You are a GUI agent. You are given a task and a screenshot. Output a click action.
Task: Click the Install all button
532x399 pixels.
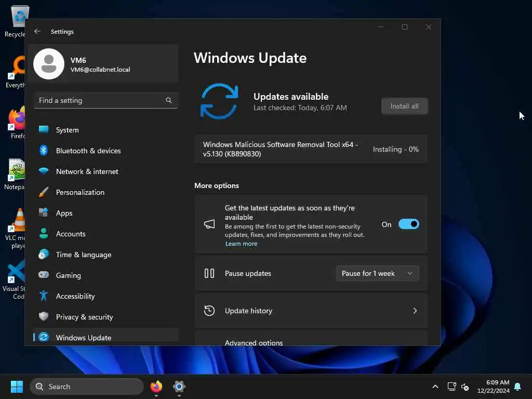[404, 106]
